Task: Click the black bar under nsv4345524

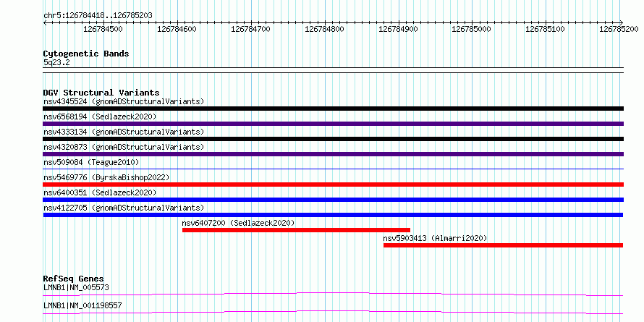Action: pos(333,109)
